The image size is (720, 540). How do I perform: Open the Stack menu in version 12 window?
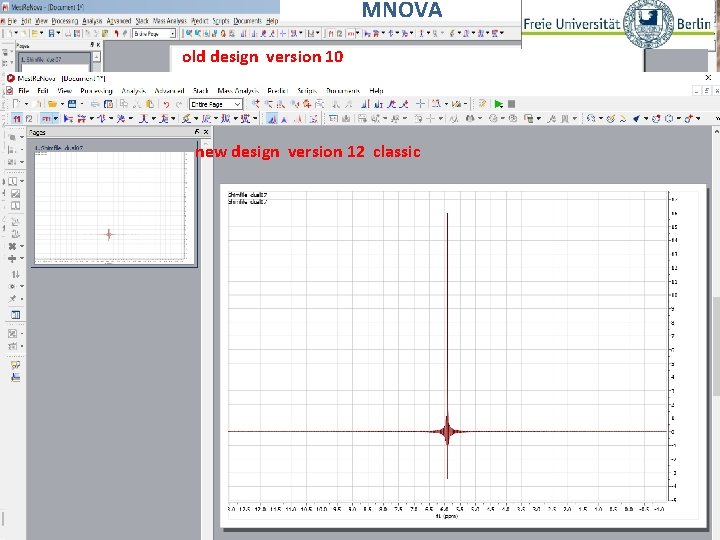[201, 91]
